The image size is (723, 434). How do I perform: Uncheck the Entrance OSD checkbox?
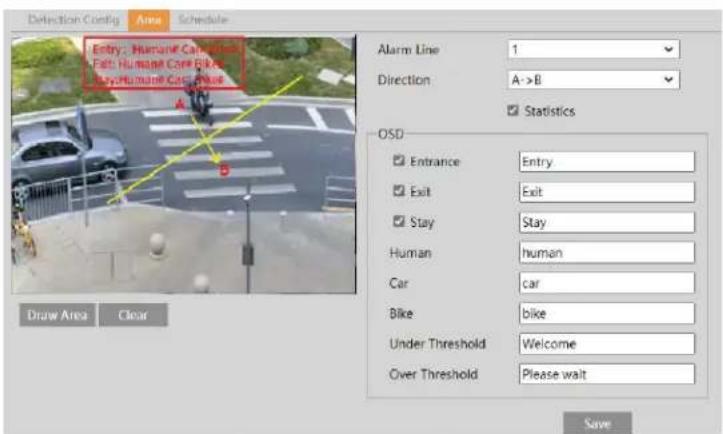pyautogui.click(x=399, y=161)
